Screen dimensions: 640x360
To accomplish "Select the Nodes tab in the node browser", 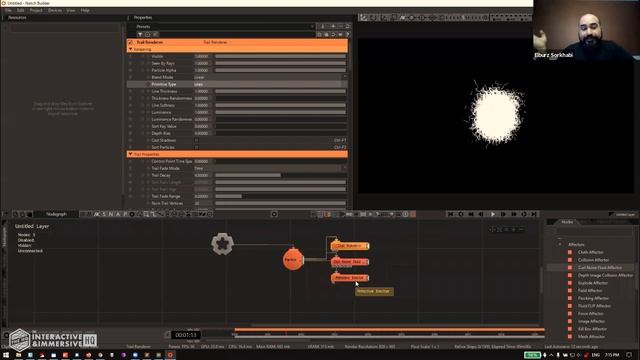I will pos(567,222).
